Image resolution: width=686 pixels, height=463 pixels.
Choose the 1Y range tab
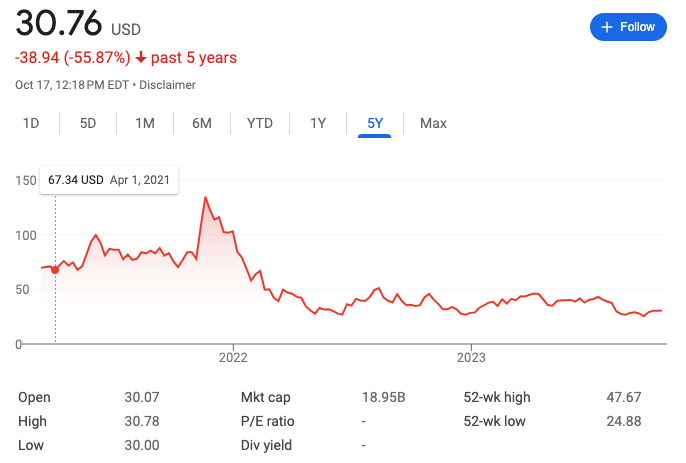(318, 123)
